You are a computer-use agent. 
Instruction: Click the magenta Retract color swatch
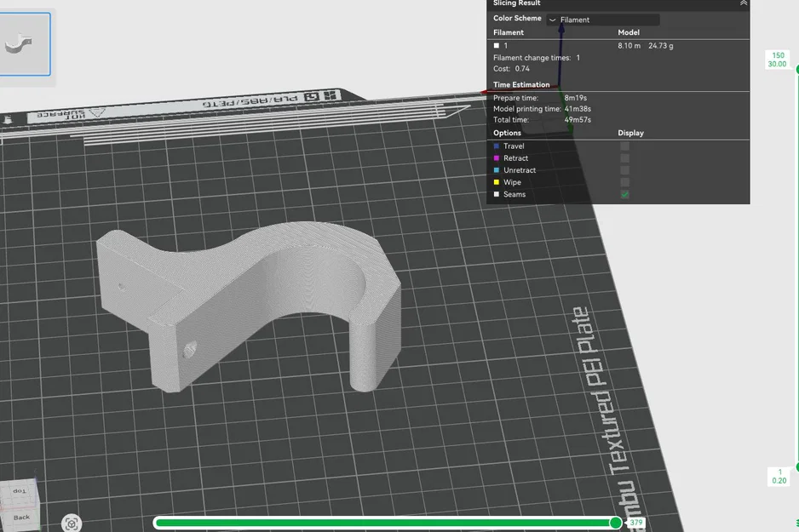coord(497,158)
